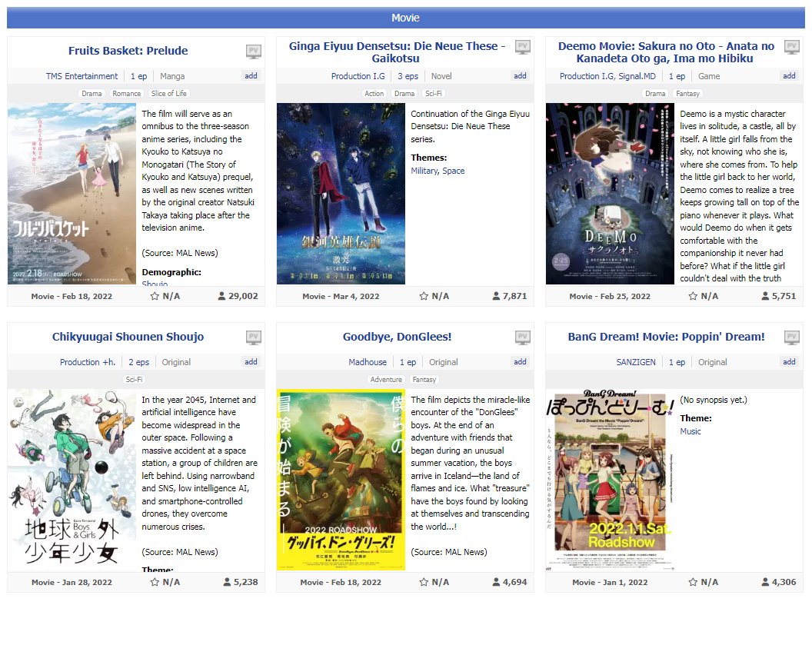Open the Chikyuugai Shounen Shoujo title link

(128, 337)
